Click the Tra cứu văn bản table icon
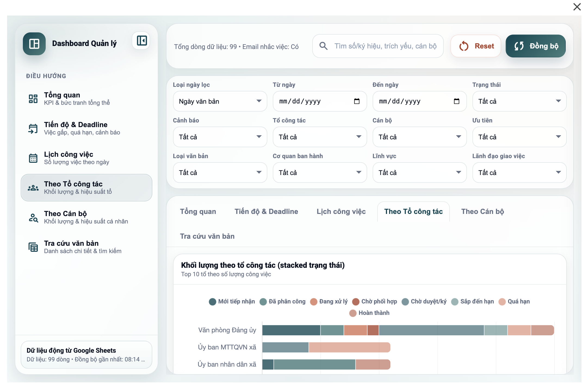This screenshot has width=588, height=387. pos(33,247)
